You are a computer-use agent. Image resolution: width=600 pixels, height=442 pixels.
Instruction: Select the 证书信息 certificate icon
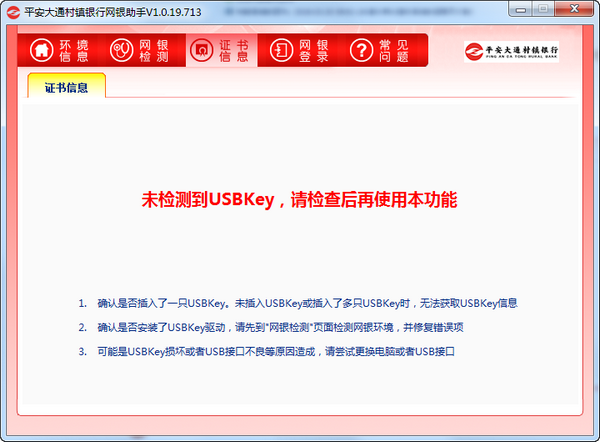pyautogui.click(x=201, y=50)
